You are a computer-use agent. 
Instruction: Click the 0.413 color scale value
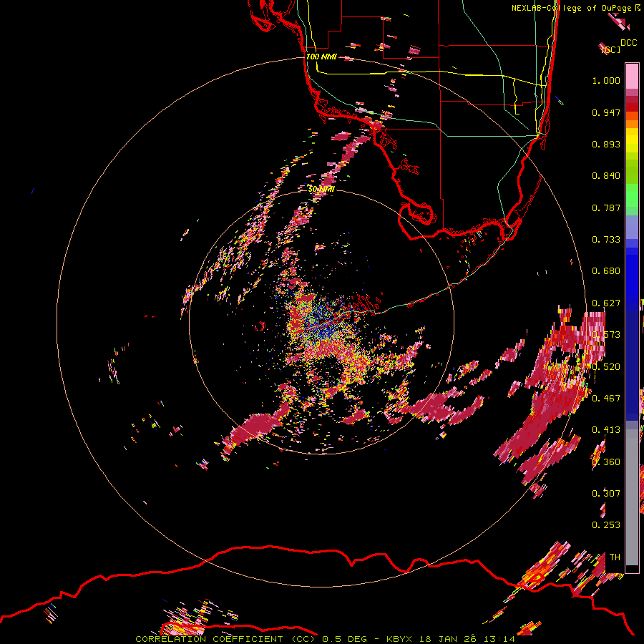pyautogui.click(x=606, y=430)
